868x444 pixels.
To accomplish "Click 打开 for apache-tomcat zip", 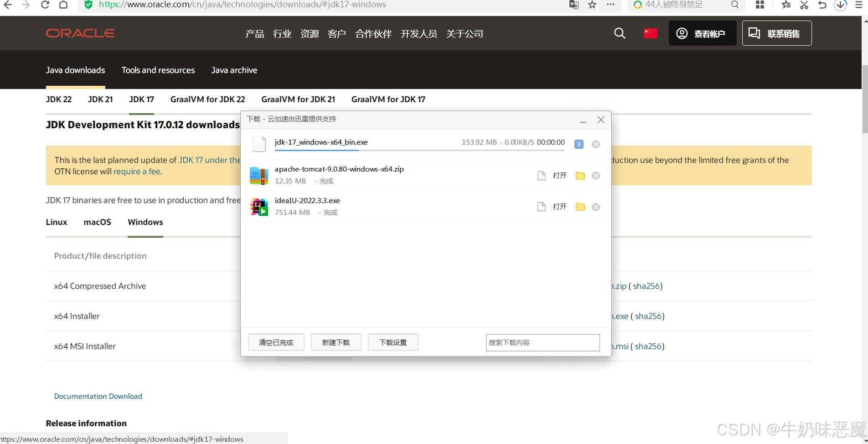I will [560, 176].
